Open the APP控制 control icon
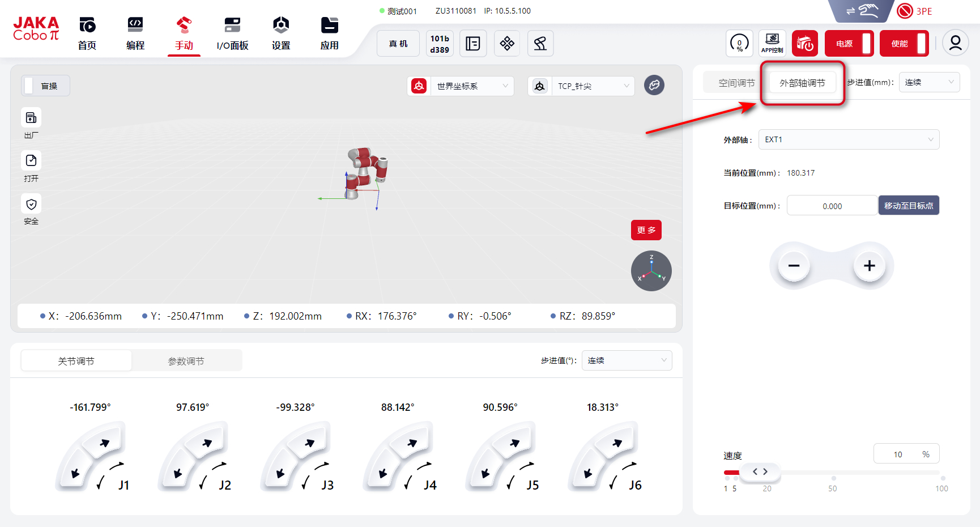 pos(772,43)
